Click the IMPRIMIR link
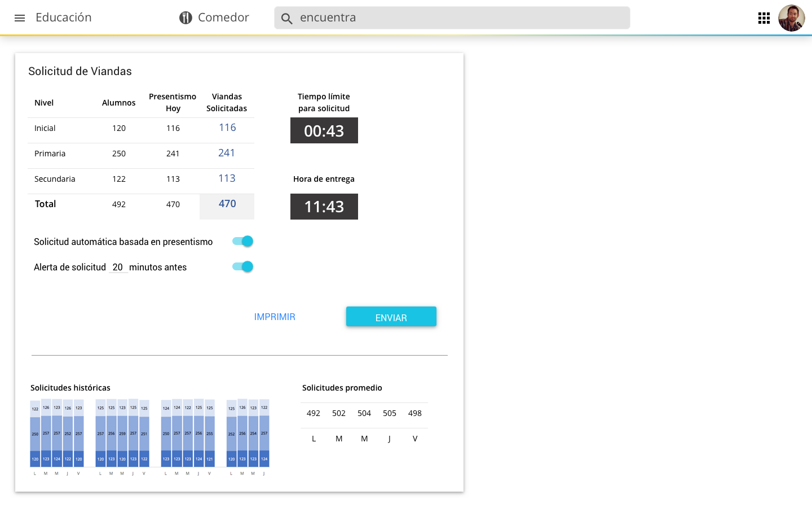The height and width of the screenshot is (508, 812). (275, 317)
